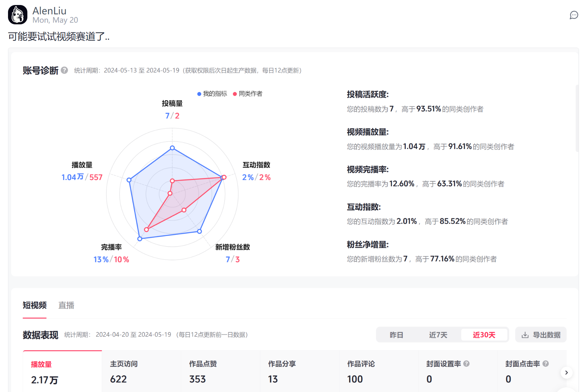Screen dimensions: 583x392
Task: Toggle 我的指标 legend series in radar chart
Action: coord(212,94)
